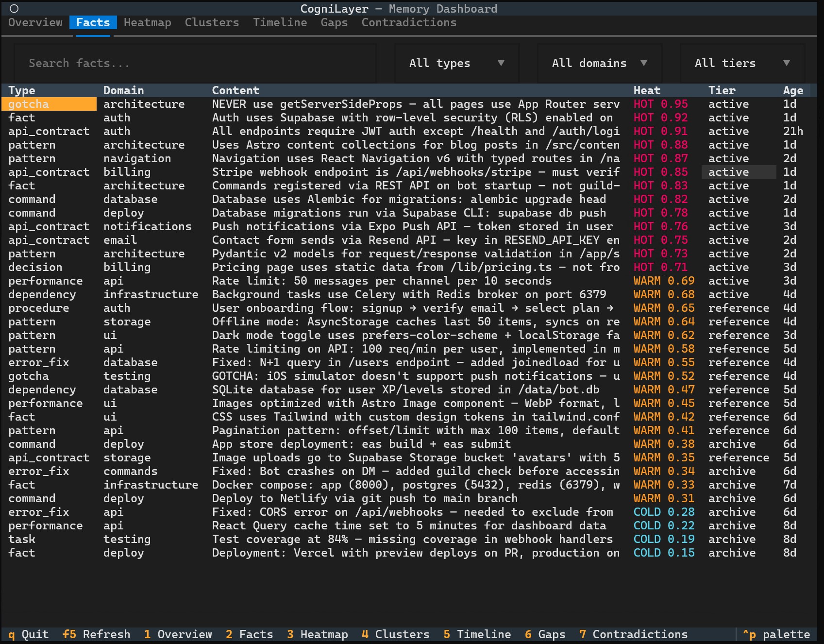This screenshot has height=644, width=824.
Task: Open the Contradictions tab
Action: 409,22
